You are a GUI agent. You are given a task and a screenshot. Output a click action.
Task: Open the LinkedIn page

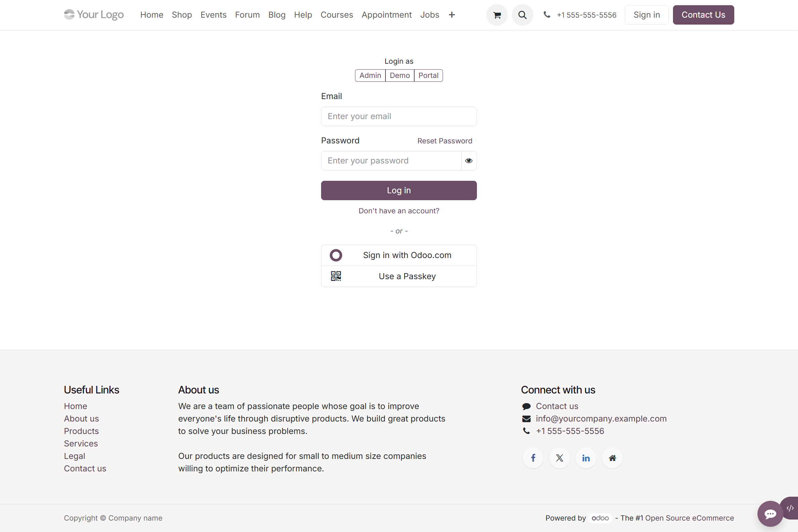[x=586, y=458]
